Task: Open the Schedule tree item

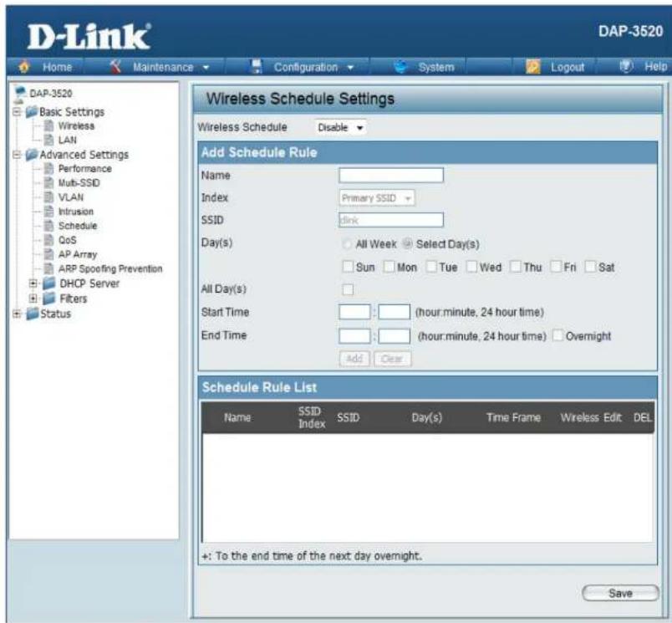Action: (78, 226)
